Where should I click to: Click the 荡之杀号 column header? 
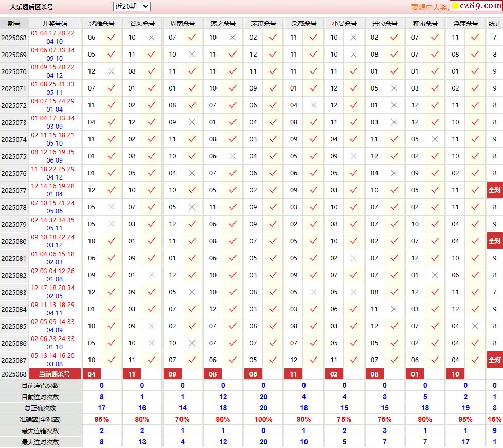pyautogui.click(x=223, y=24)
